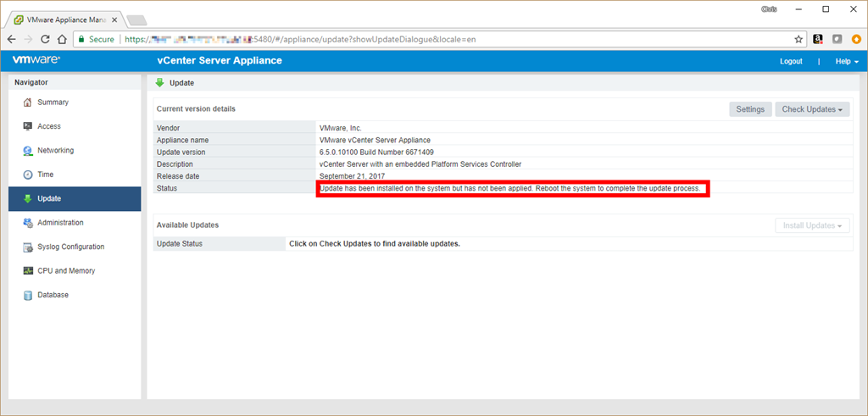Click the Chrome profile name button

pos(768,8)
